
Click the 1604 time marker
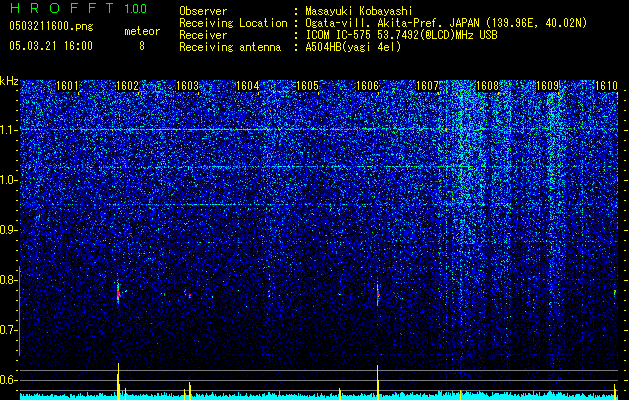248,86
